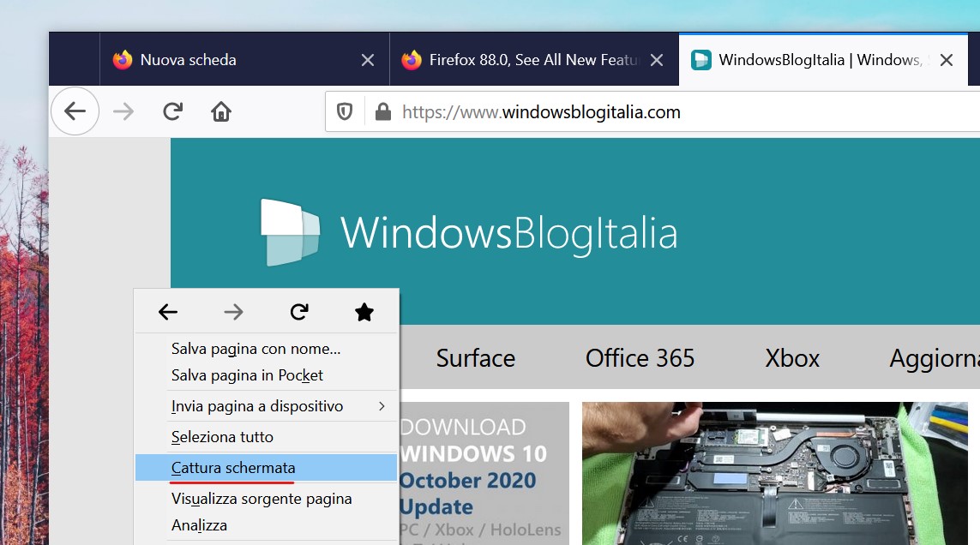Click WindowsBlogItalia site title text
The height and width of the screenshot is (545, 980).
(508, 233)
